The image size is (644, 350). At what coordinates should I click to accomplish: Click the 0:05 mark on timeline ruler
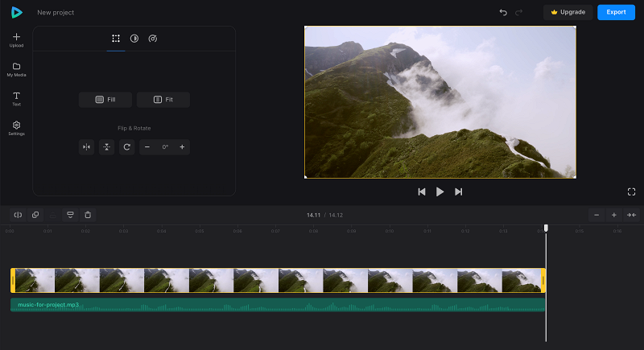(199, 231)
